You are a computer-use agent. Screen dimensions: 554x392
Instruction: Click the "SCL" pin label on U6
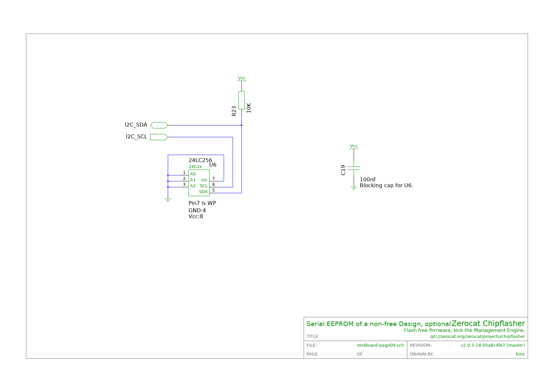(x=204, y=186)
